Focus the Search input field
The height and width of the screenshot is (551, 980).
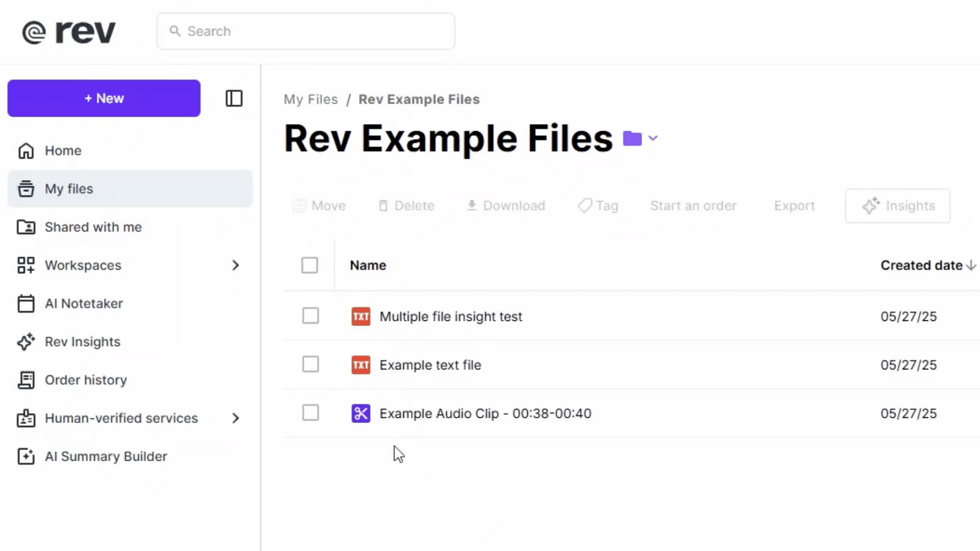point(306,31)
